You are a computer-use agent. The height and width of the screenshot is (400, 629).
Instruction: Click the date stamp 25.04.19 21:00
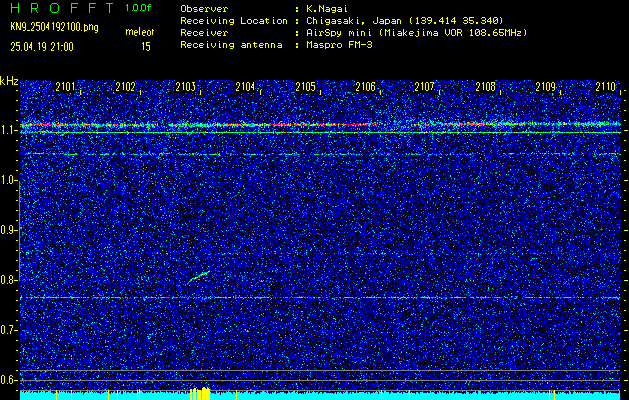(42, 47)
